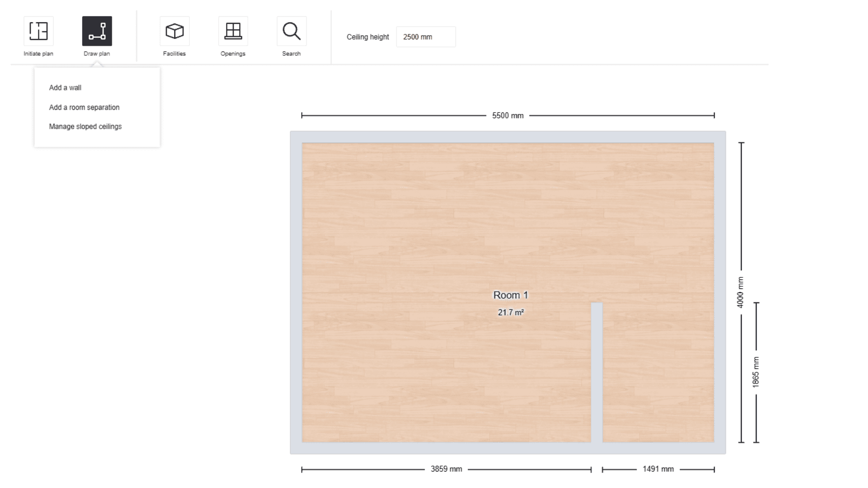Open the Facilities cube icon
The height and width of the screenshot is (488, 868).
click(175, 31)
